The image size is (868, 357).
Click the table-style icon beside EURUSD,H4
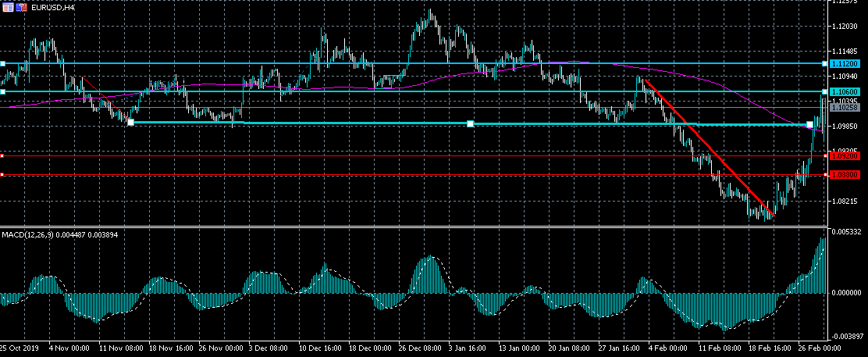[7, 8]
